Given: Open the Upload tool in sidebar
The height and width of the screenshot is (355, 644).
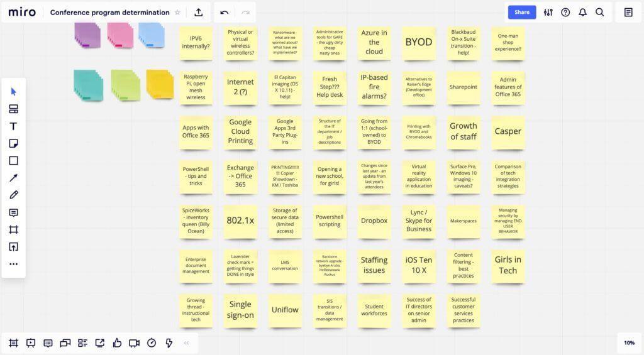Looking at the screenshot, I should click(14, 247).
